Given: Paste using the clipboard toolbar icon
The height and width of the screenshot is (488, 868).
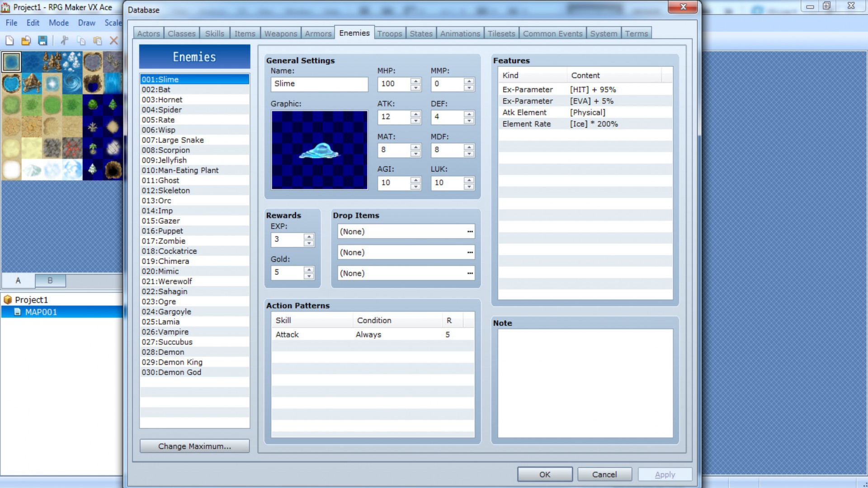Looking at the screenshot, I should point(98,40).
